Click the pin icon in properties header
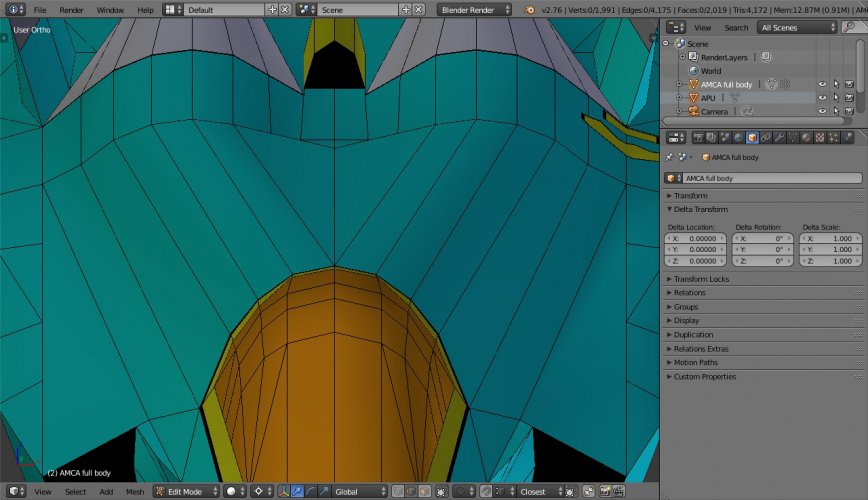 click(x=669, y=157)
